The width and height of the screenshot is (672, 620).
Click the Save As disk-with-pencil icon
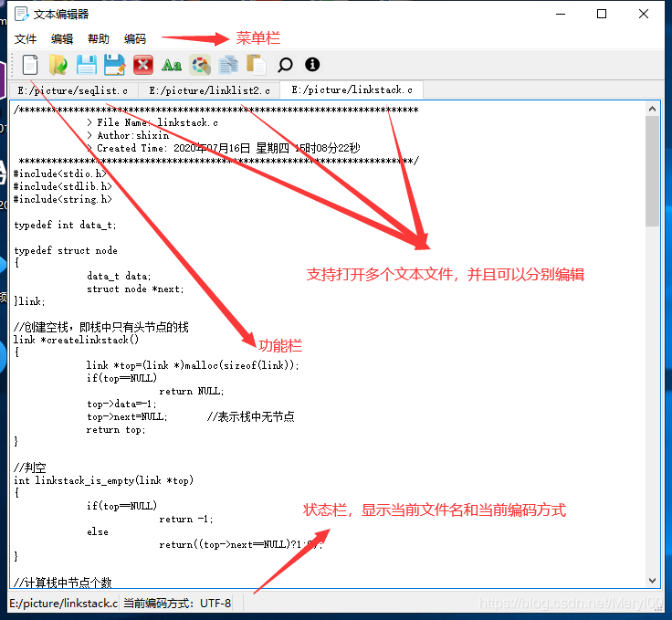click(114, 65)
